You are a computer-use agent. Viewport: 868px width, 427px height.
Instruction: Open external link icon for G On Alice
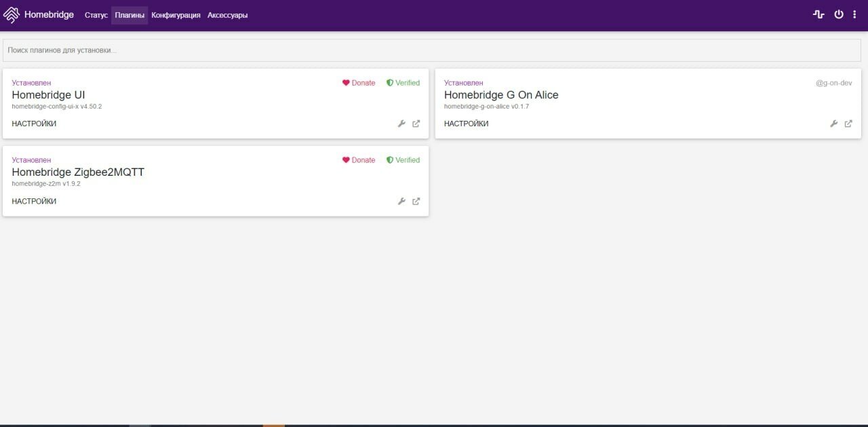pos(848,124)
